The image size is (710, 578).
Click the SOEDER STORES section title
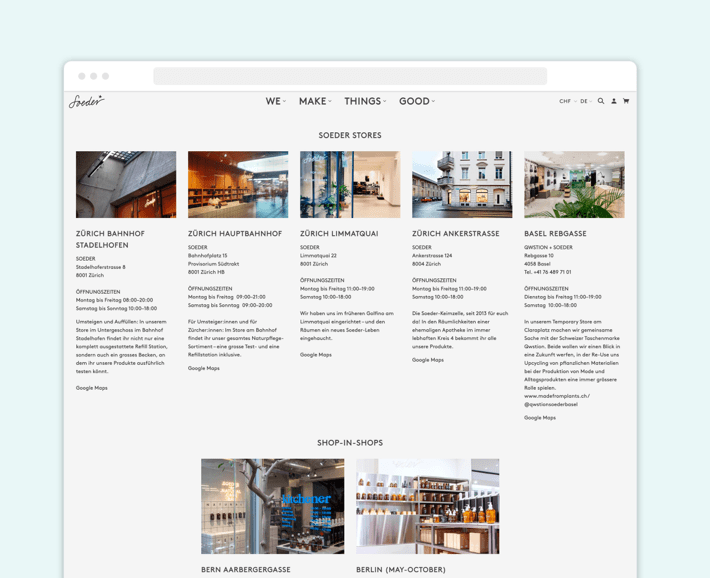coord(350,135)
